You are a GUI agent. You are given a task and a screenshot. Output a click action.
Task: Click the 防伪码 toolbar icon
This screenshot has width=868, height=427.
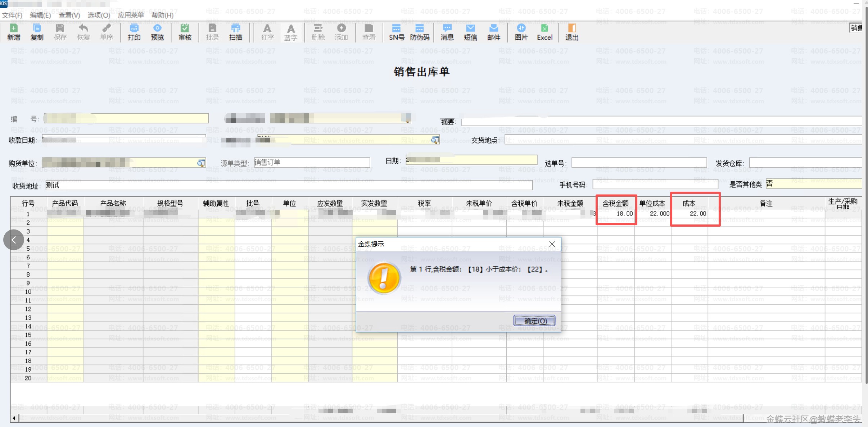(420, 32)
